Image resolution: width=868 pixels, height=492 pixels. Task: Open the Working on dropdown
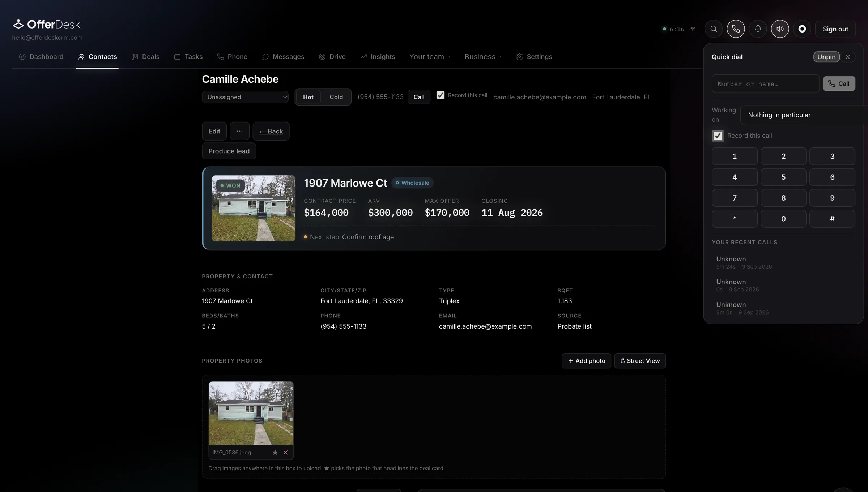pos(804,115)
